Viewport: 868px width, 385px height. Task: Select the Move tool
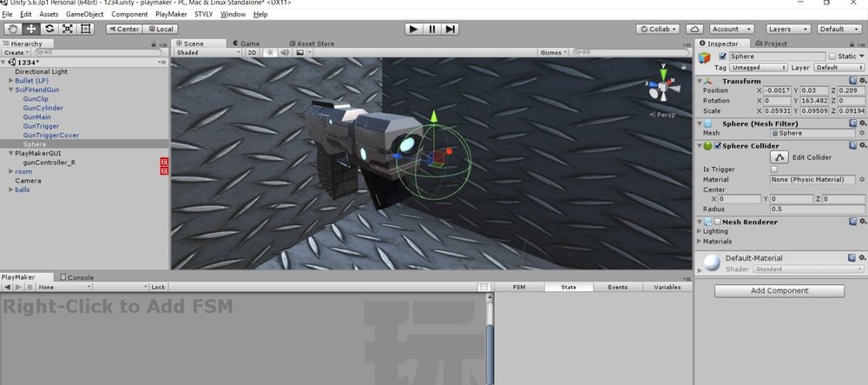click(31, 29)
